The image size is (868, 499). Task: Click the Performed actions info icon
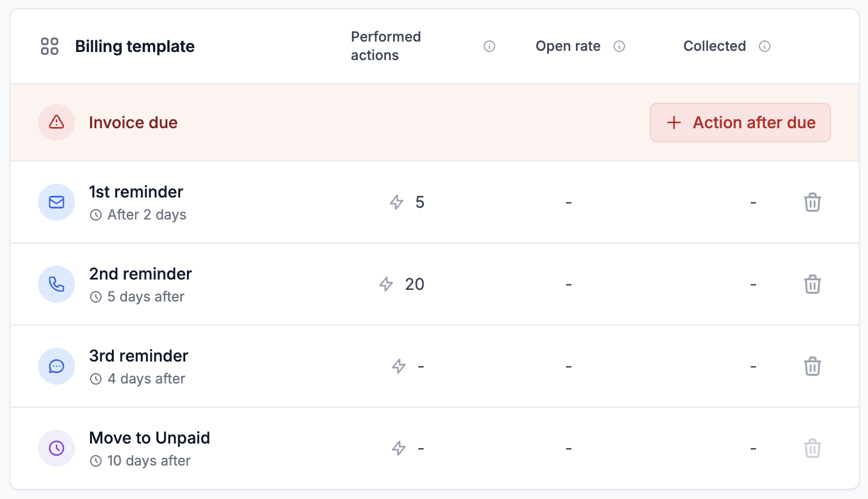[489, 46]
